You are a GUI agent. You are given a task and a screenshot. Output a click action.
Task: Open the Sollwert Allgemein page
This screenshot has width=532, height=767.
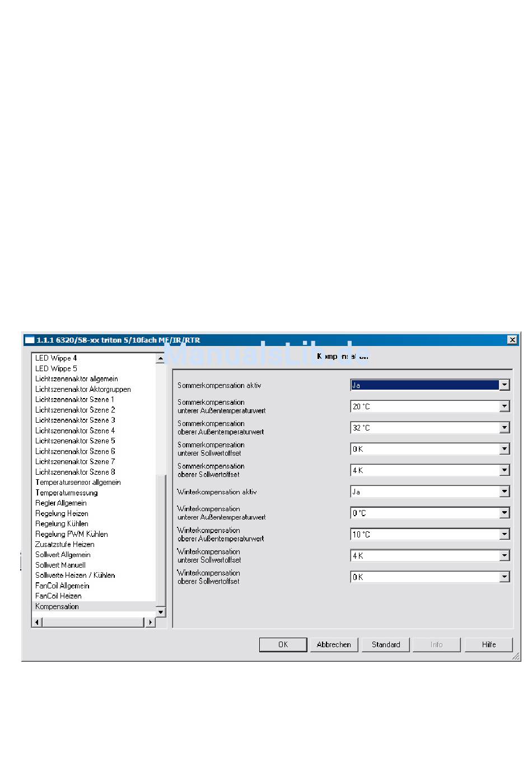(x=63, y=555)
